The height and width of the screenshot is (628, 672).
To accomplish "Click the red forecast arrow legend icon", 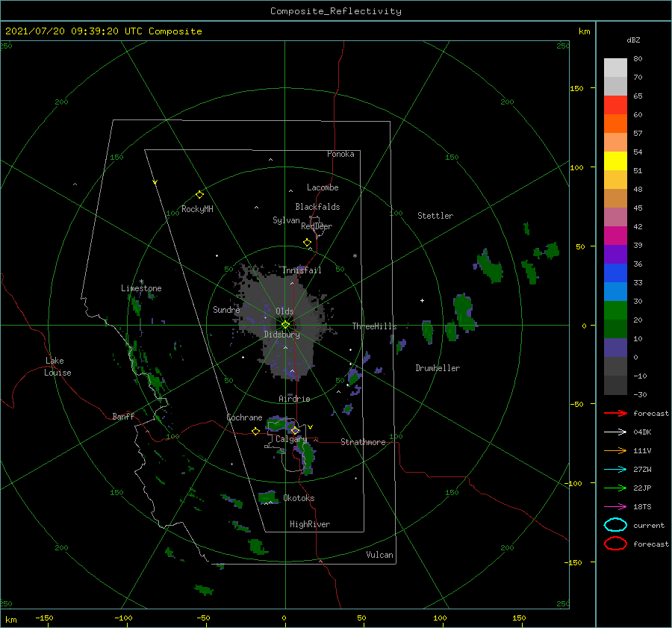I will coord(615,413).
